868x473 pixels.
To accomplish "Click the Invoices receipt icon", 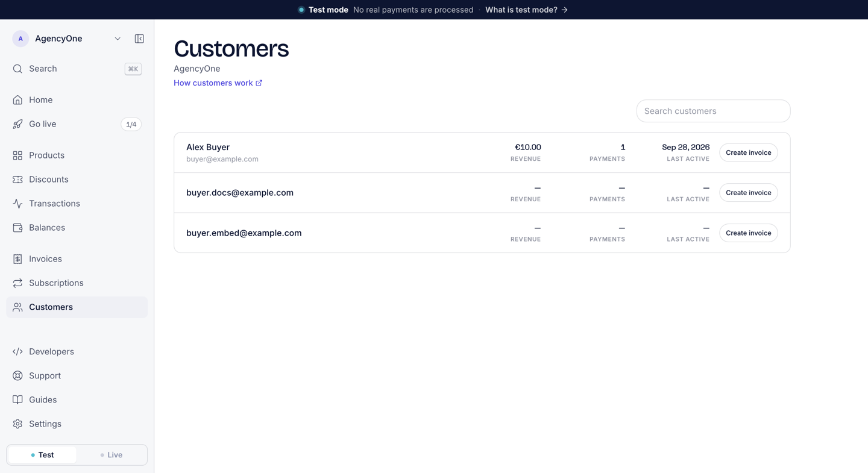I will (17, 259).
